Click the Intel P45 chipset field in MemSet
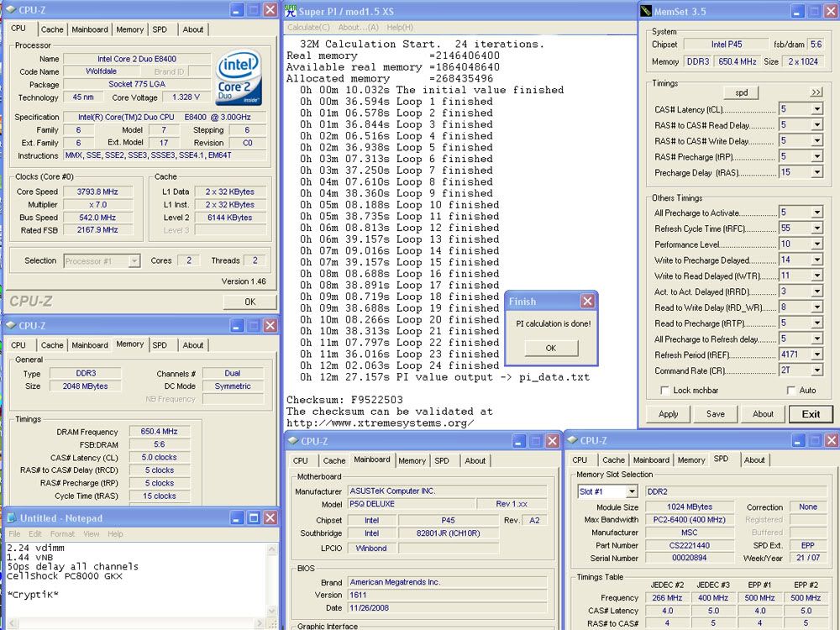Screen dimensions: 840x630 click(727, 45)
